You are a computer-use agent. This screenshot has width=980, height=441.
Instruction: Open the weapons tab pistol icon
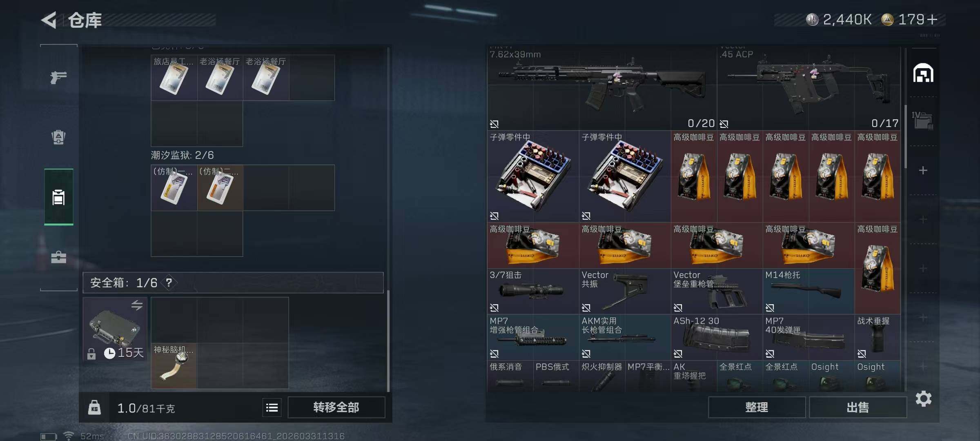pyautogui.click(x=58, y=77)
